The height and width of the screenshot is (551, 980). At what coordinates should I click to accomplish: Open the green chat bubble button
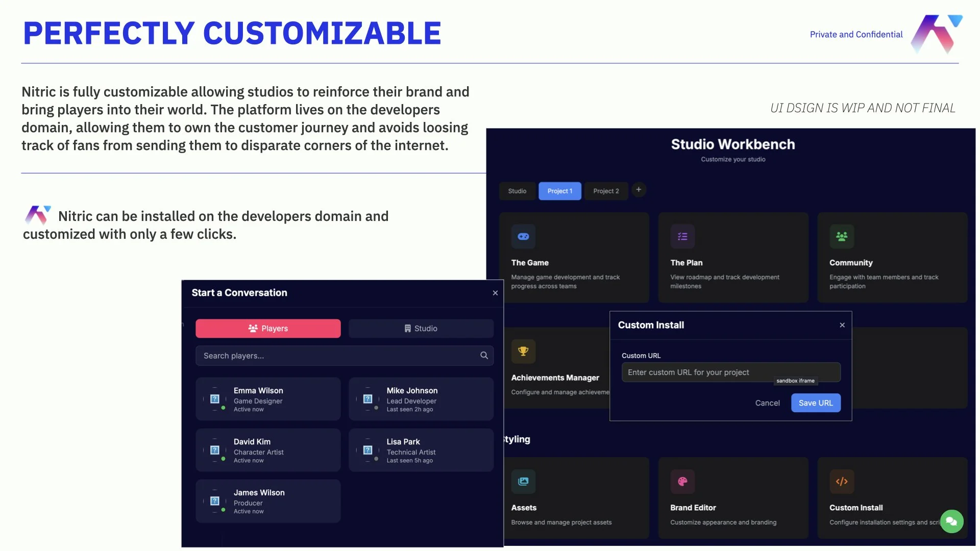coord(951,521)
